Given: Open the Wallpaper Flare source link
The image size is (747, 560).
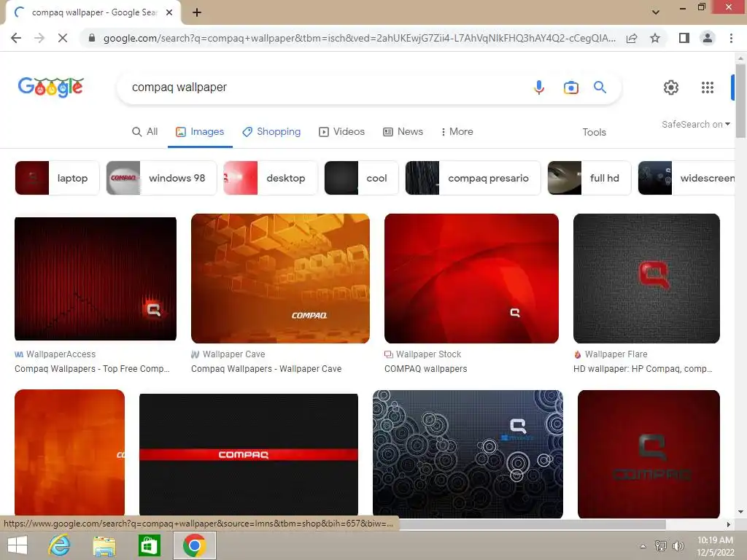Looking at the screenshot, I should [611, 354].
